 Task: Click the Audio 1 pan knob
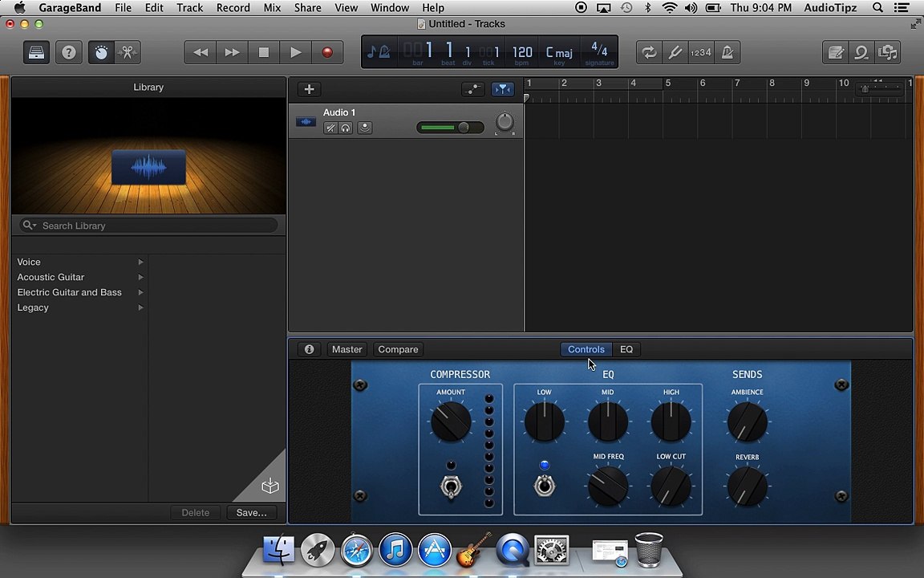[505, 122]
